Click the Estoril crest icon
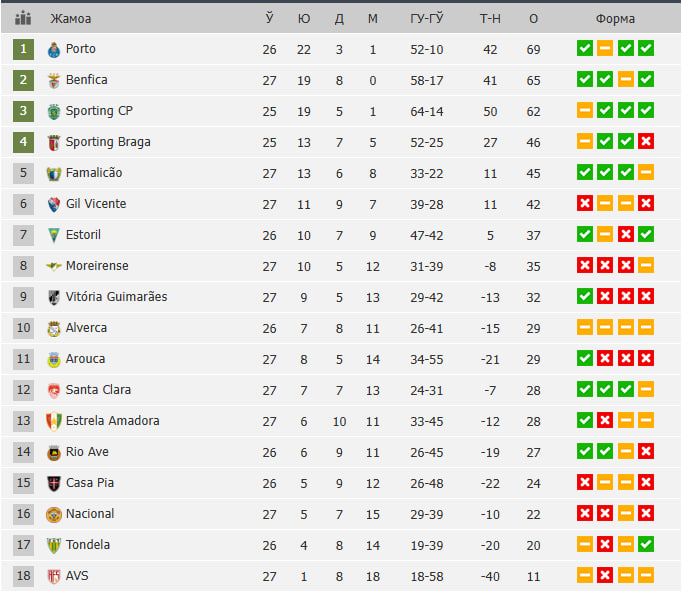The height and width of the screenshot is (602, 689). click(x=54, y=235)
